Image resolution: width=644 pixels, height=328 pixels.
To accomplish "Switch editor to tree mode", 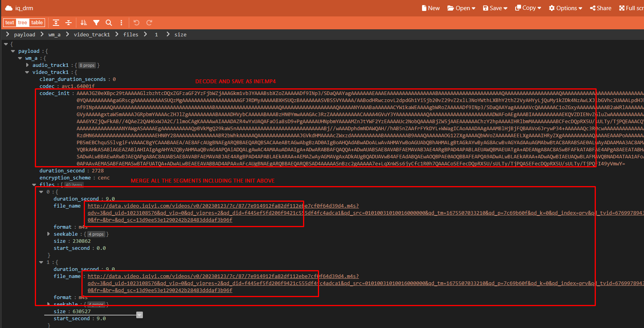I will pos(23,23).
